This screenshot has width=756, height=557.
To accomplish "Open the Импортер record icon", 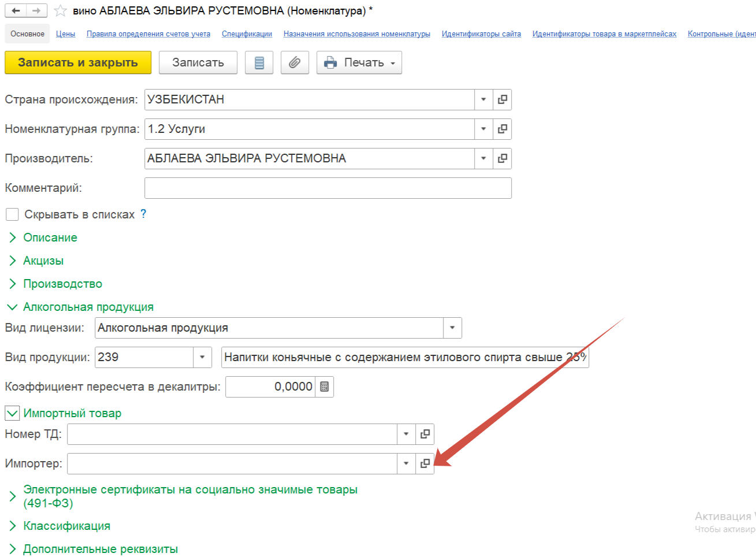I will [x=425, y=463].
